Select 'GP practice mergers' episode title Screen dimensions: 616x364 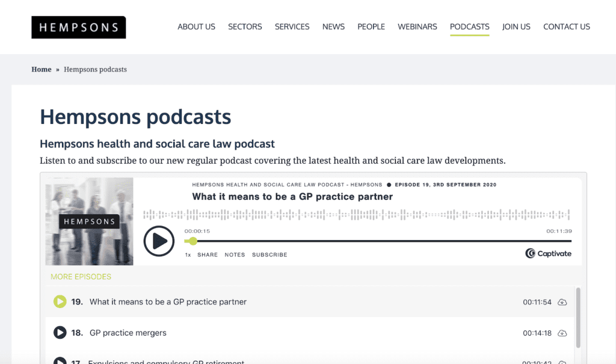coord(128,333)
